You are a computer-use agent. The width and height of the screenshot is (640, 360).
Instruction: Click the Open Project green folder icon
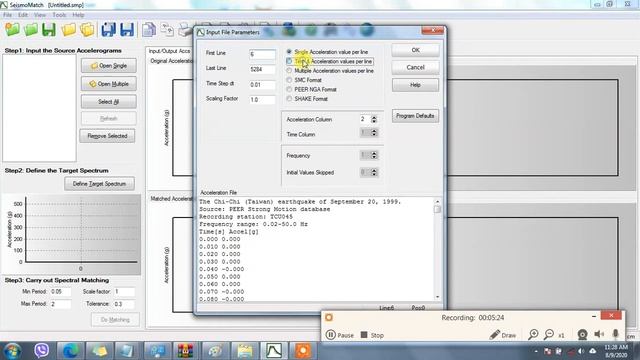pos(31,29)
